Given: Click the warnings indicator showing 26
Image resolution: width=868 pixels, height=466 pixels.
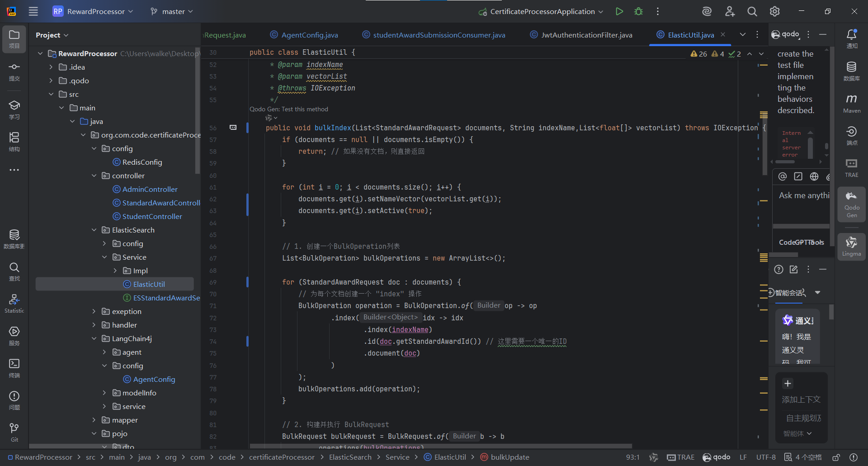Looking at the screenshot, I should [x=698, y=54].
